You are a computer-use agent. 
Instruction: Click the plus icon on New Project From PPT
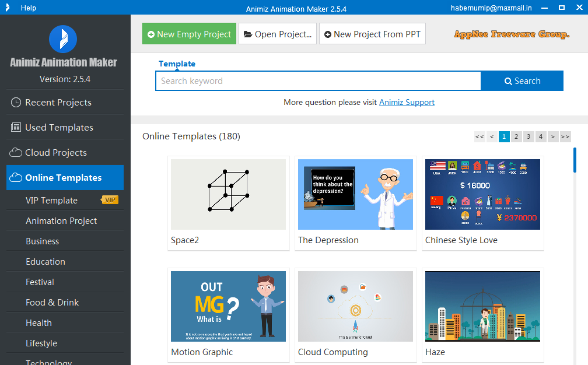point(328,34)
